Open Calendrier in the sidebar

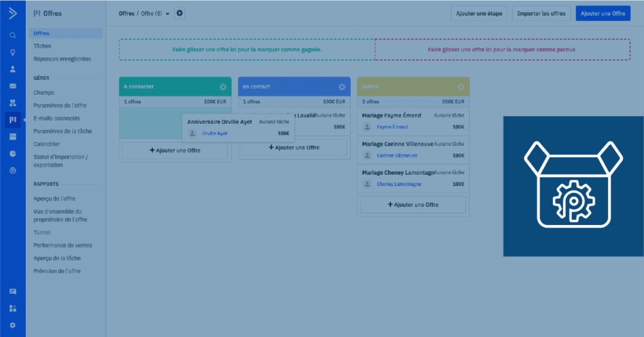[47, 144]
